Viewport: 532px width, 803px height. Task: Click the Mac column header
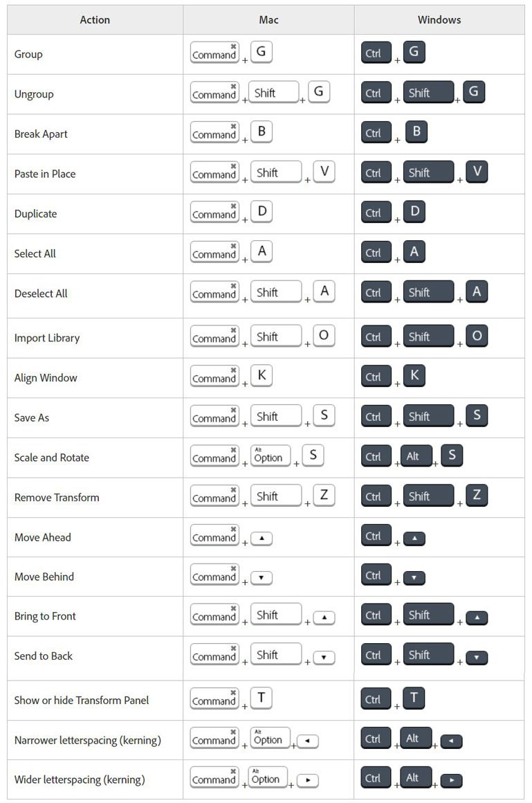coord(268,20)
